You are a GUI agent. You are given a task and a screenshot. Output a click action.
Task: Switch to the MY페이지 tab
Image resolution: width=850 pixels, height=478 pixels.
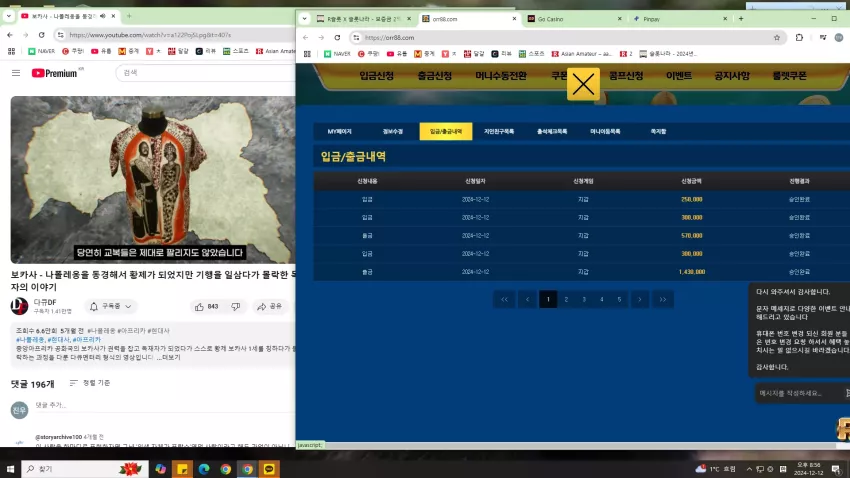[x=339, y=132]
